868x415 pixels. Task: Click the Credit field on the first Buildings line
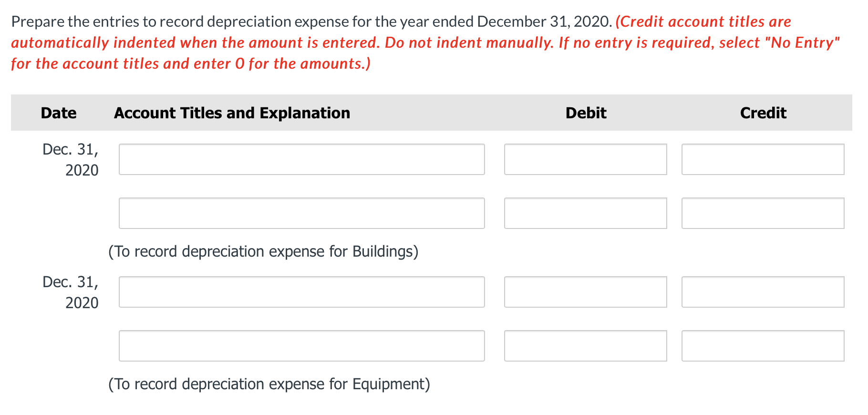pyautogui.click(x=763, y=159)
